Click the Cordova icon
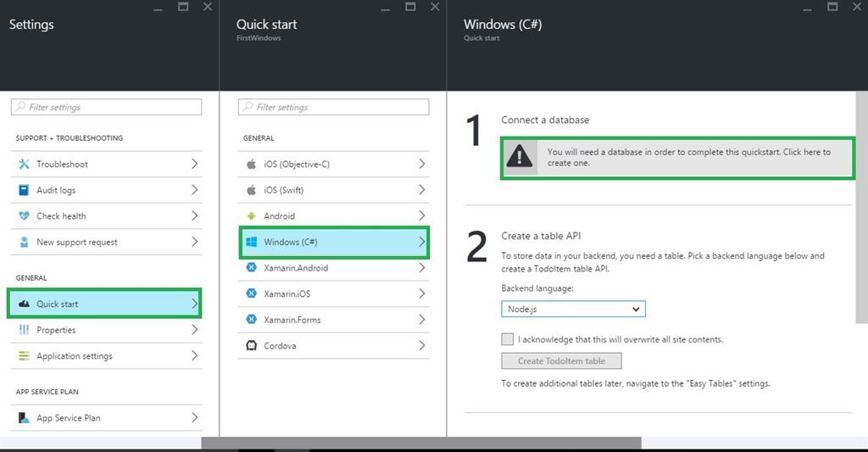Image resolution: width=868 pixels, height=452 pixels. click(x=251, y=346)
